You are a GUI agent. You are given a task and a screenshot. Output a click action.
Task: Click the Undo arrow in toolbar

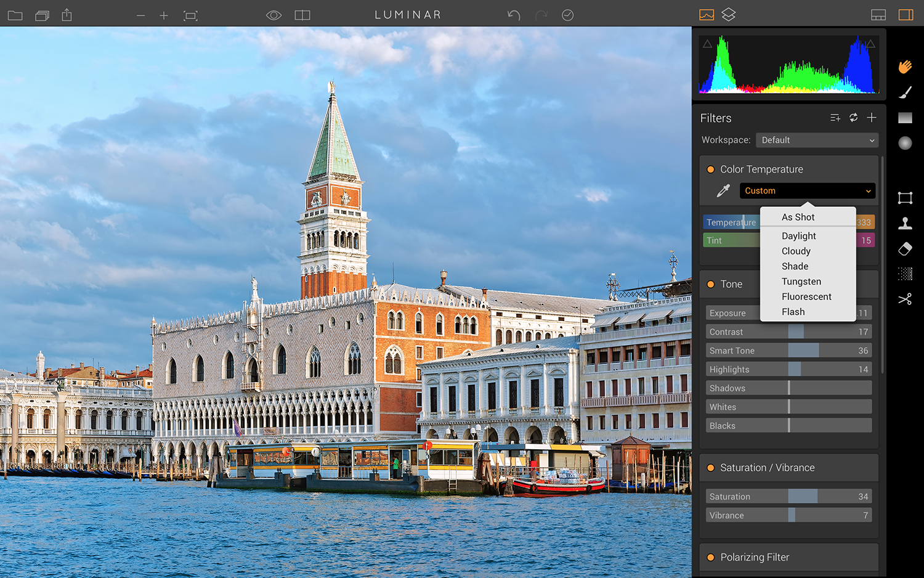coord(514,15)
